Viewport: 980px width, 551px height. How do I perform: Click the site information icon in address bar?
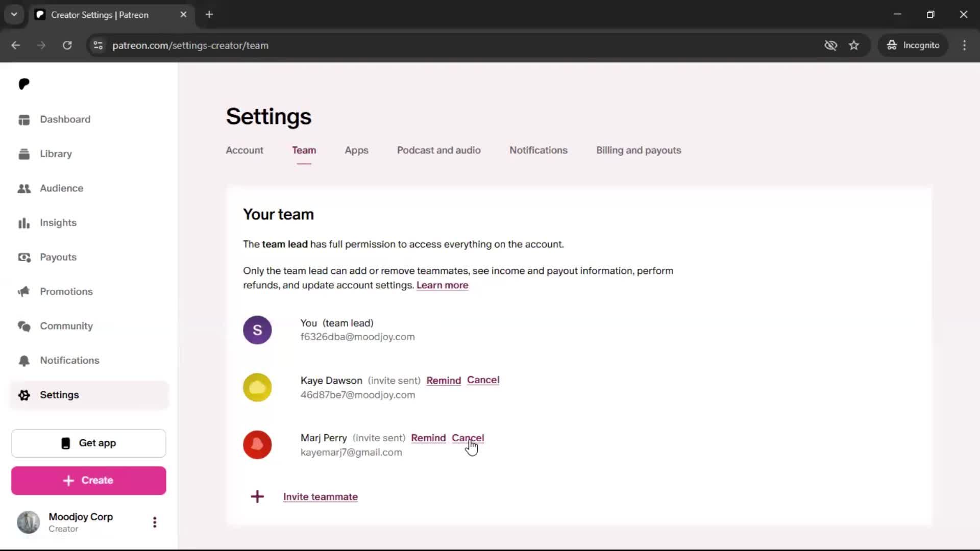(x=98, y=45)
